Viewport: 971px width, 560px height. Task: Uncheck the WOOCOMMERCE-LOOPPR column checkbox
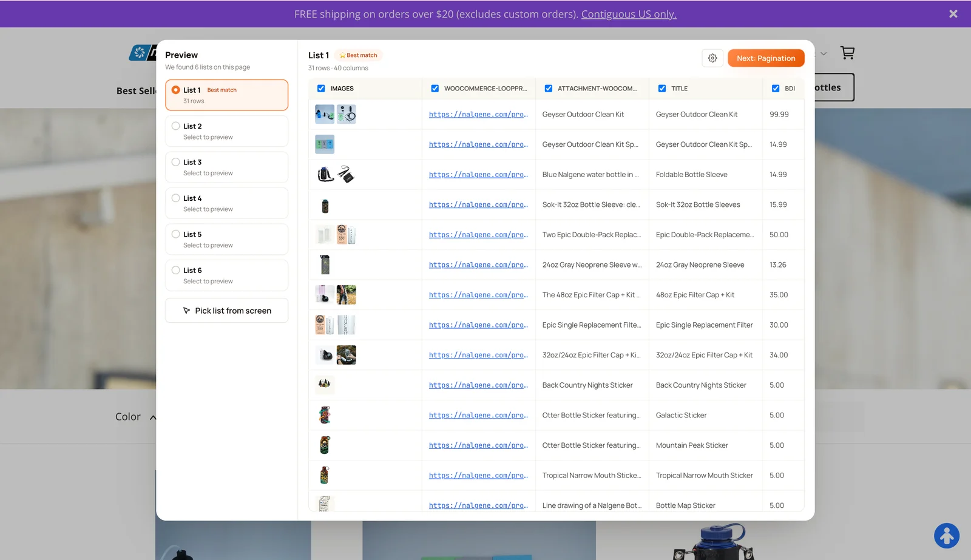click(435, 89)
